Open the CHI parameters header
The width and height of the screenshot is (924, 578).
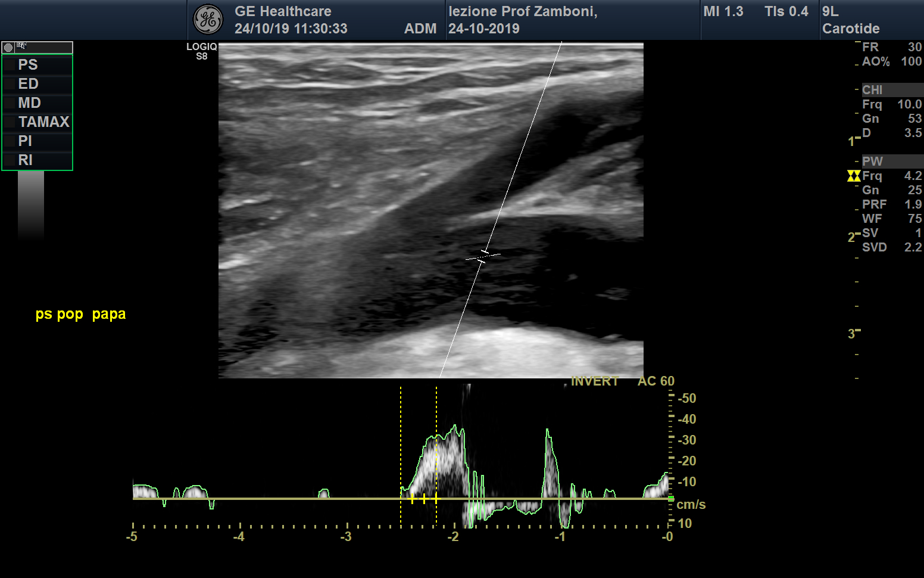[x=873, y=90]
